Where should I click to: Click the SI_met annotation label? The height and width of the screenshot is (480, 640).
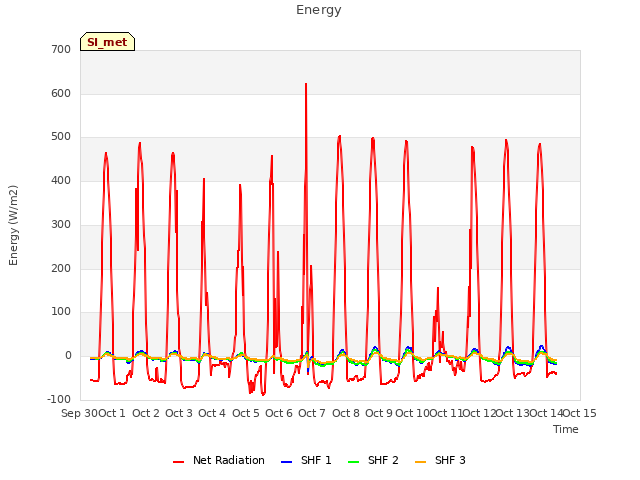(107, 42)
